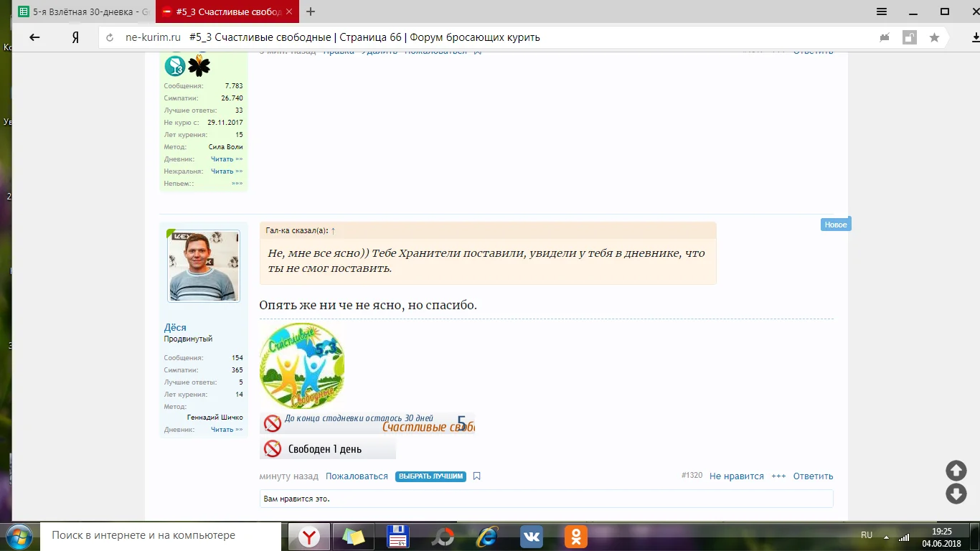This screenshot has height=551, width=980.
Task: Click Ответить on Дёся's post
Action: click(814, 476)
